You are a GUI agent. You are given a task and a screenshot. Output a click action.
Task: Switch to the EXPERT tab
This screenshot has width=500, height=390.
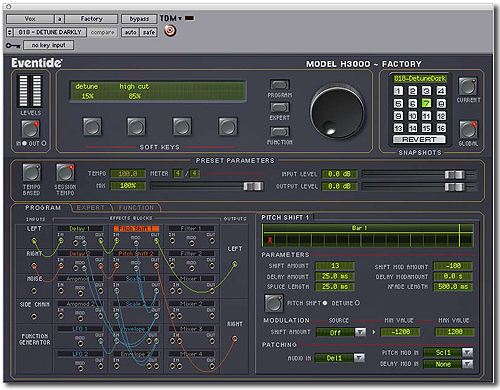pos(90,208)
